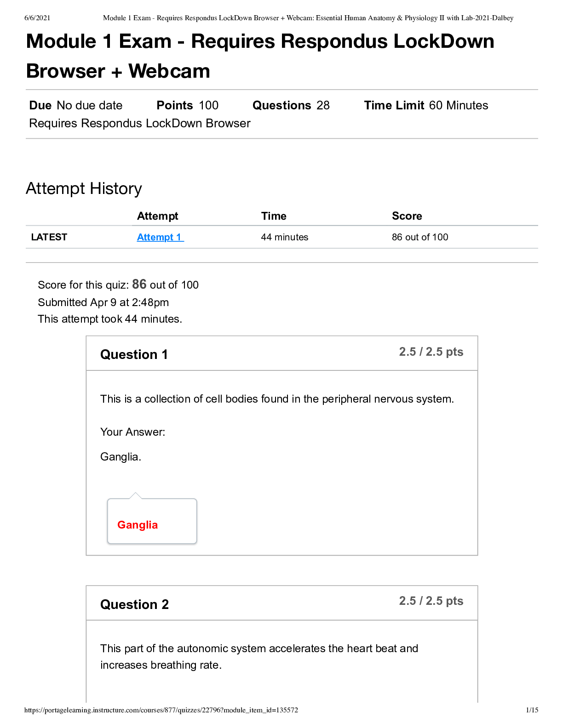
Task: Click the portagelearning URL in the footer
Action: coord(161,710)
